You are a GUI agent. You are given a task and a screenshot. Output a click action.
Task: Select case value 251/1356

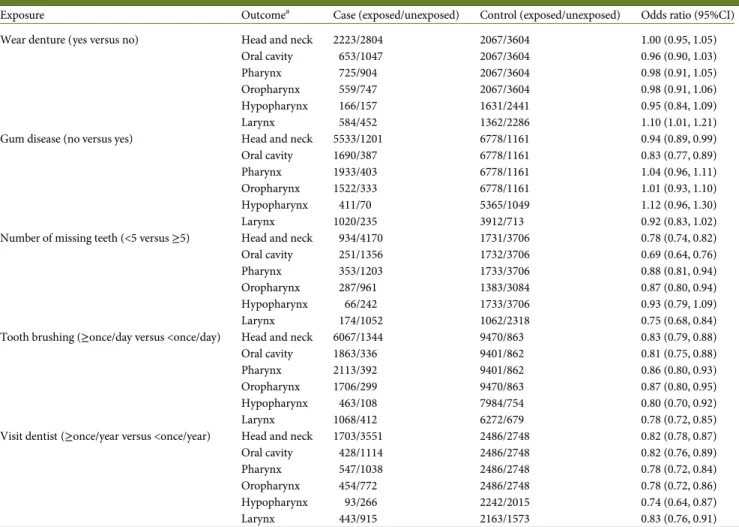tap(361, 255)
